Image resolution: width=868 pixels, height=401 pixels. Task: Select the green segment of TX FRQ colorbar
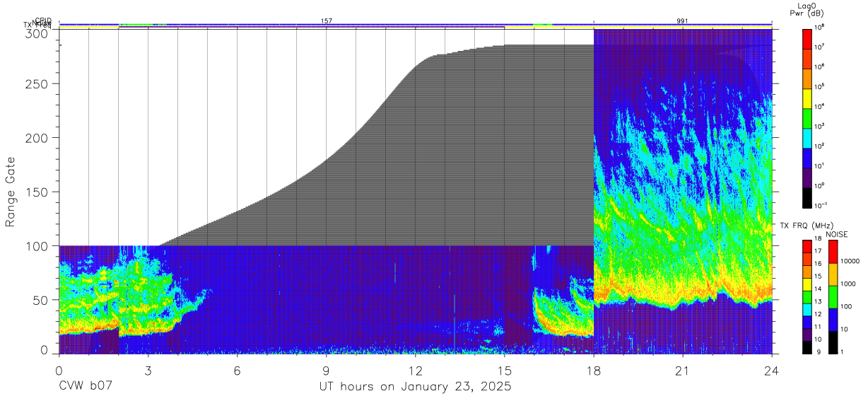click(807, 297)
